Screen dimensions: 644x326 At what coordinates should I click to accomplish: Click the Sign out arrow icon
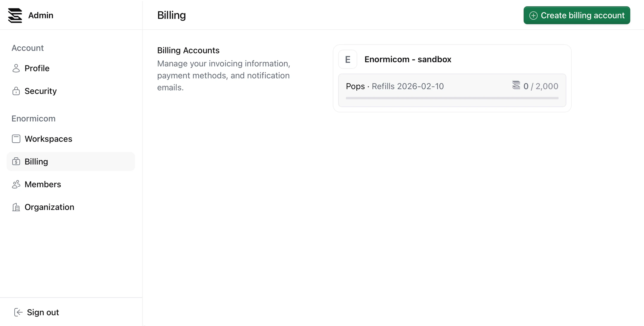(x=19, y=312)
